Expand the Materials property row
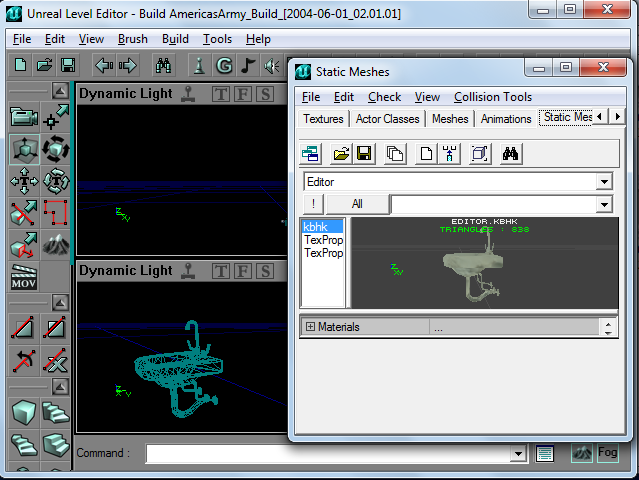The width and height of the screenshot is (639, 480). 311,327
